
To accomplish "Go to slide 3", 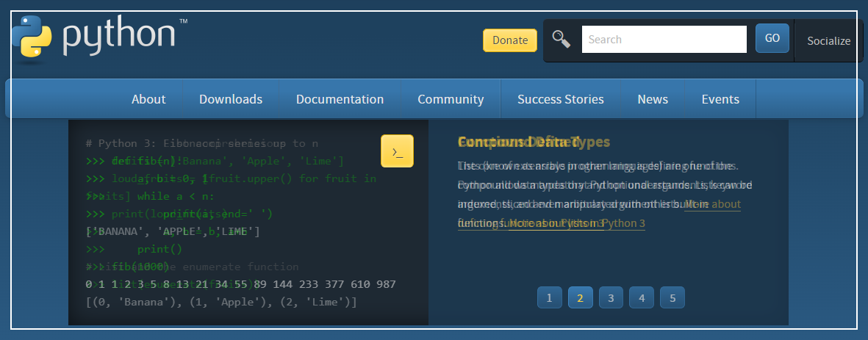I will tap(611, 297).
